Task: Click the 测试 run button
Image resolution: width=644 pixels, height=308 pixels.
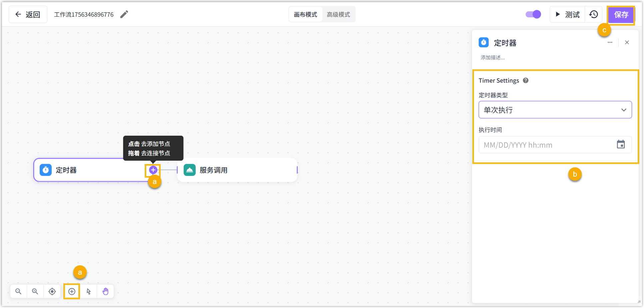Action: 567,14
